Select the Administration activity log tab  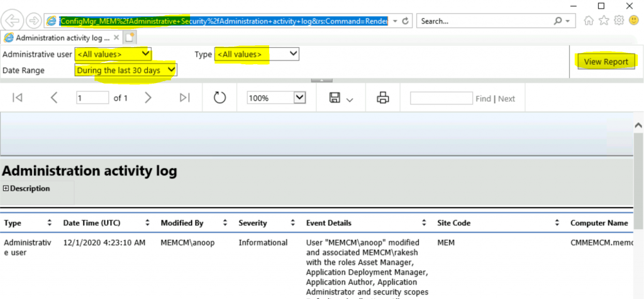coord(62,38)
